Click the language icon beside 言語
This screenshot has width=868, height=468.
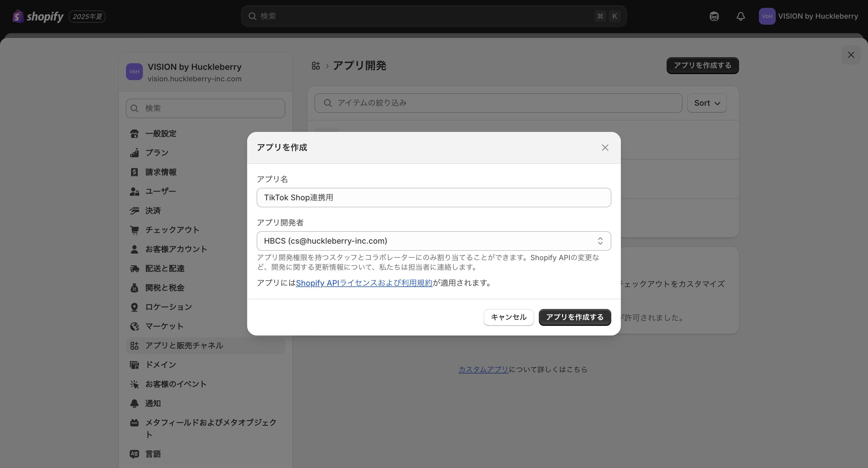134,454
